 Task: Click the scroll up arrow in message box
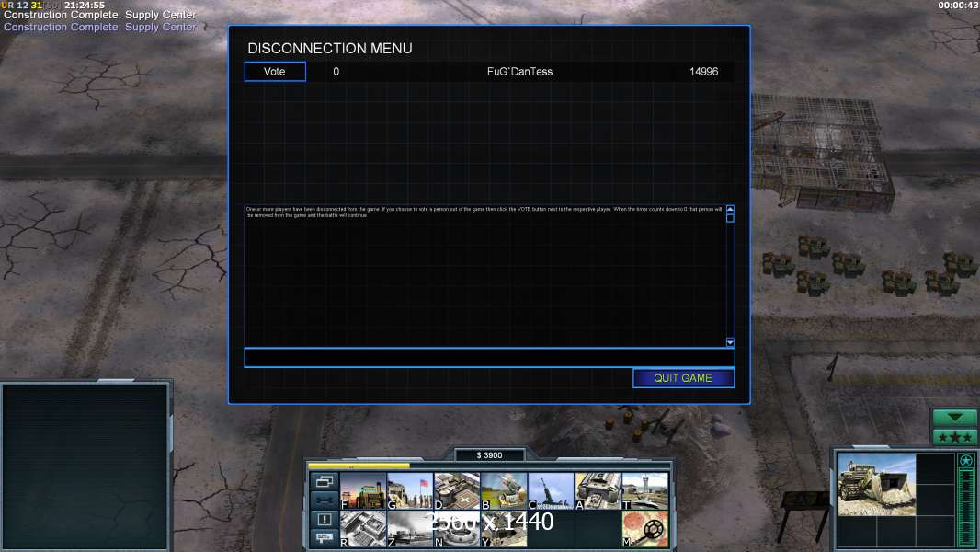point(730,209)
